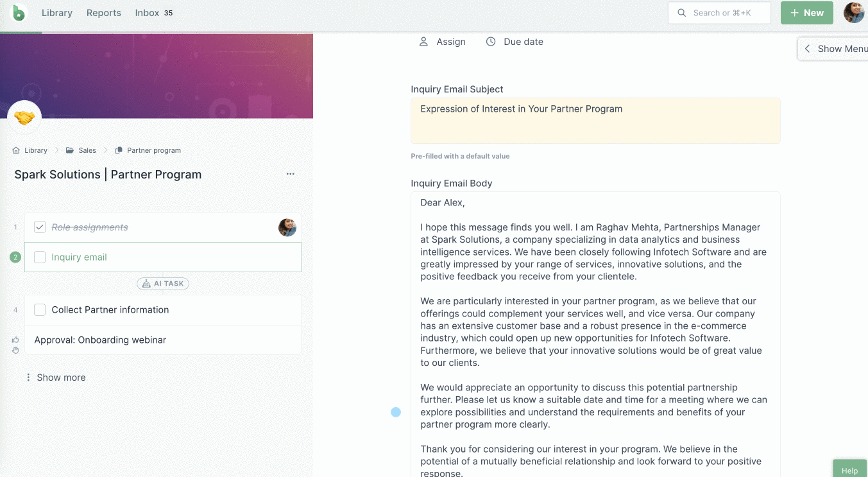Open the Inbox with 35 items
The image size is (868, 477).
(x=154, y=13)
